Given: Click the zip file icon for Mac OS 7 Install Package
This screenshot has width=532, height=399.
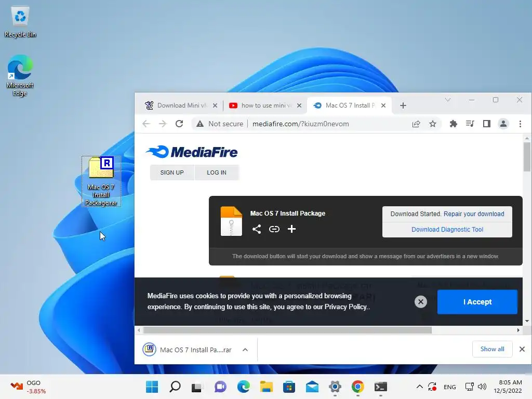Looking at the screenshot, I should point(231,221).
